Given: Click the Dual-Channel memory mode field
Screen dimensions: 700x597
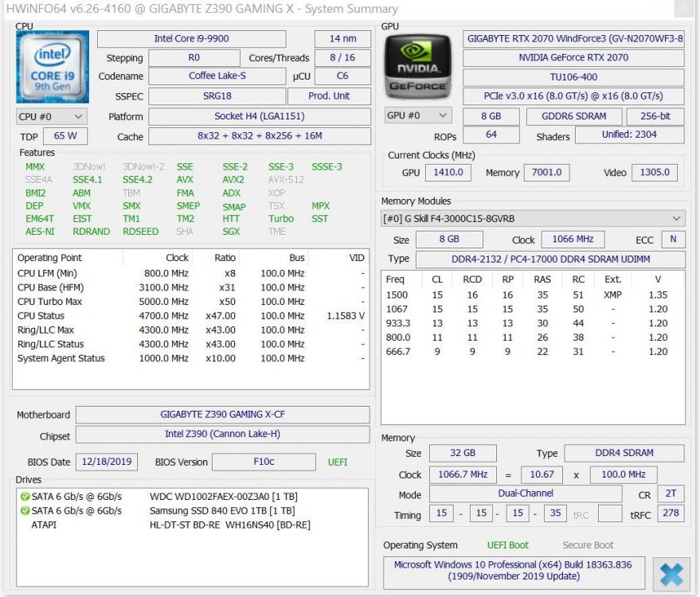Looking at the screenshot, I should (x=526, y=494).
